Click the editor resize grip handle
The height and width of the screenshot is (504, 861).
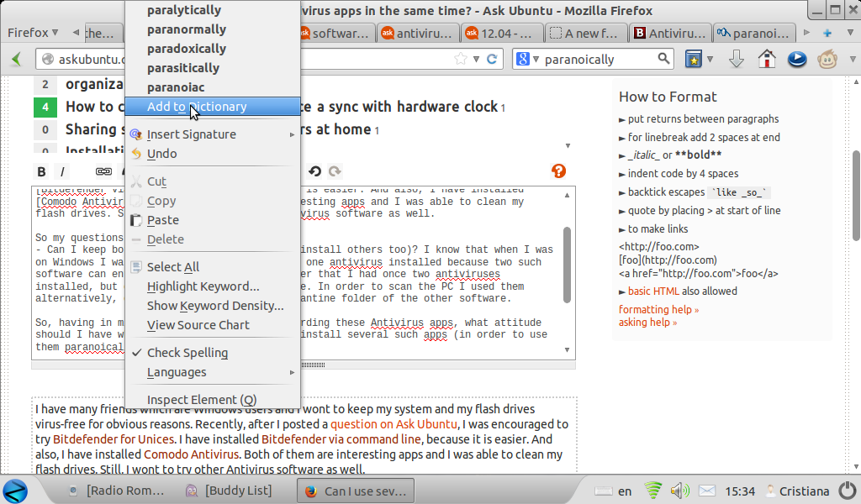(314, 365)
